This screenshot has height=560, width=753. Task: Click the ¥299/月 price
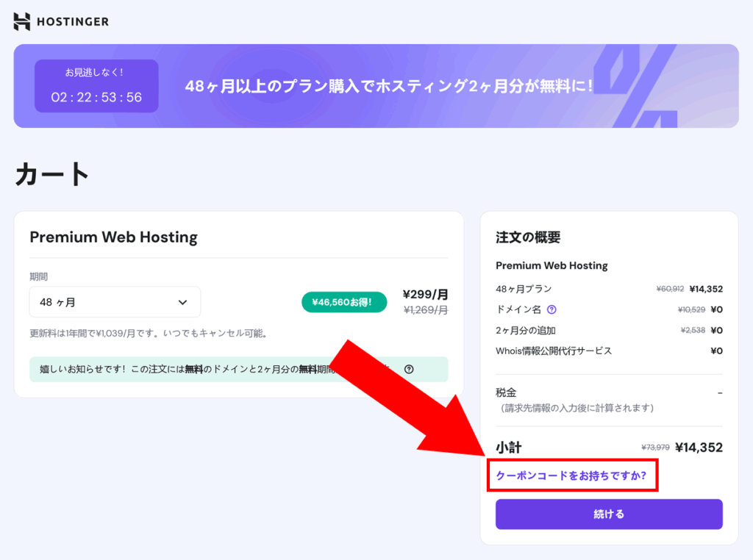point(425,294)
